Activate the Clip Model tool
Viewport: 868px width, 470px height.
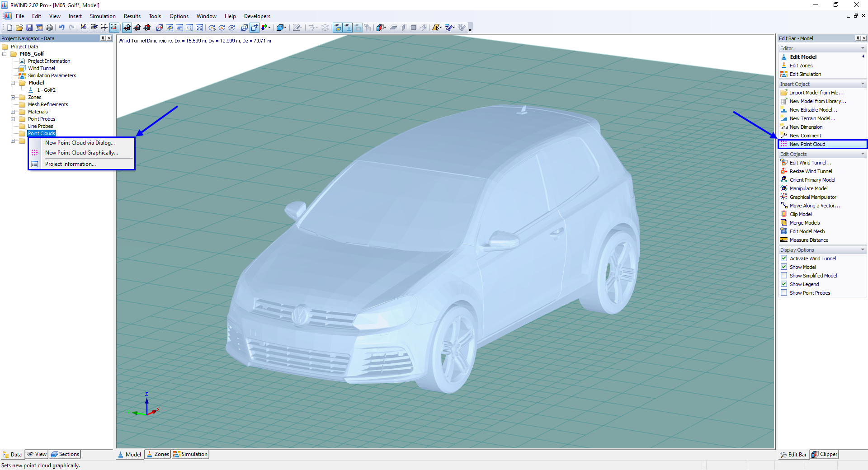point(800,214)
